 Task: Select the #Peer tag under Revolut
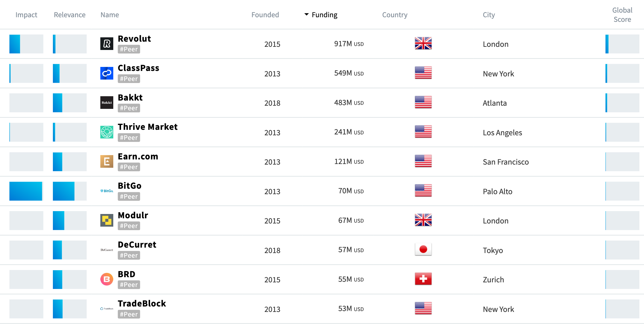tap(129, 49)
